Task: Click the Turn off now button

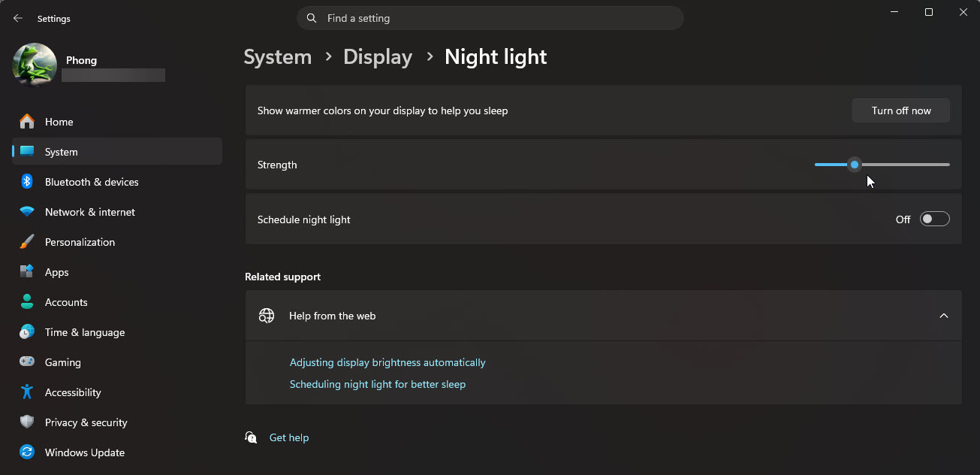Action: tap(901, 110)
